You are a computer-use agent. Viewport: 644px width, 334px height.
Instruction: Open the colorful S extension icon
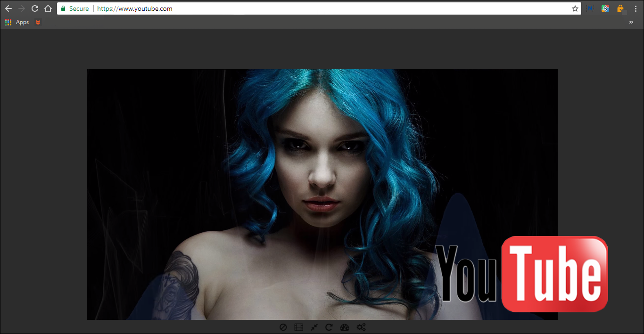coord(605,8)
